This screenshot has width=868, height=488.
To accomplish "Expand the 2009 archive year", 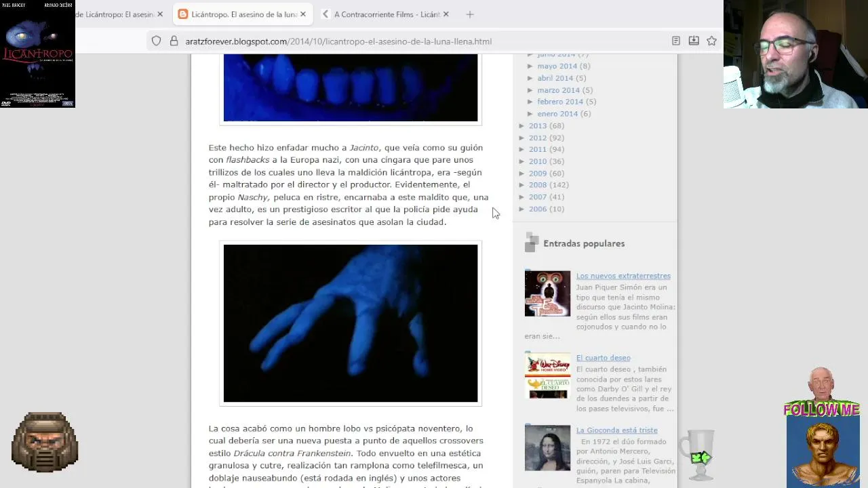I will (x=522, y=174).
